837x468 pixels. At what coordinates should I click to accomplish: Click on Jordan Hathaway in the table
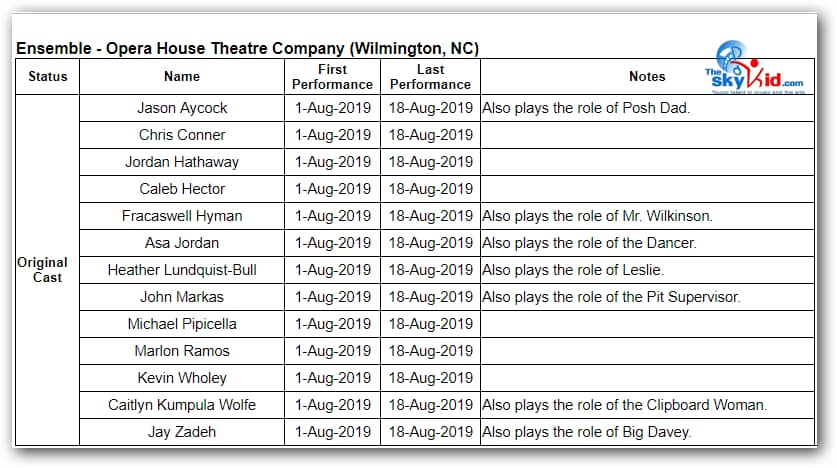point(182,162)
